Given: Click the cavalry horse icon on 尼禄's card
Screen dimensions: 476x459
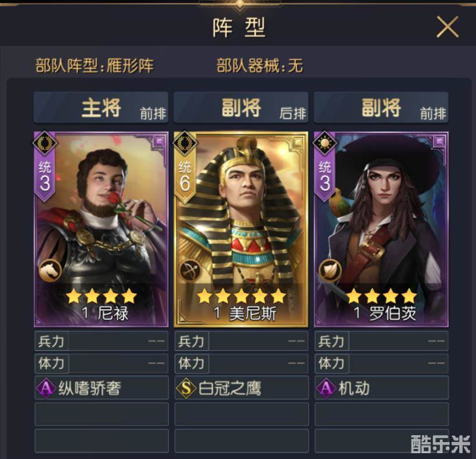Looking at the screenshot, I should 50,271.
